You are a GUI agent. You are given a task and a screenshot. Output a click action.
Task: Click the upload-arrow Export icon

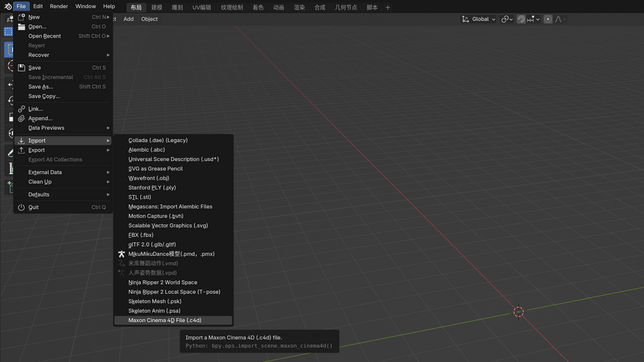click(21, 150)
